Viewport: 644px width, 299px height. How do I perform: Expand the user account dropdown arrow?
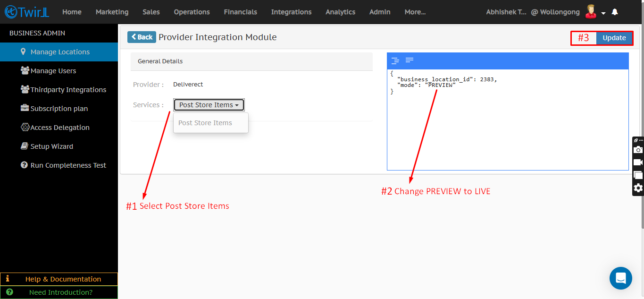coord(603,13)
